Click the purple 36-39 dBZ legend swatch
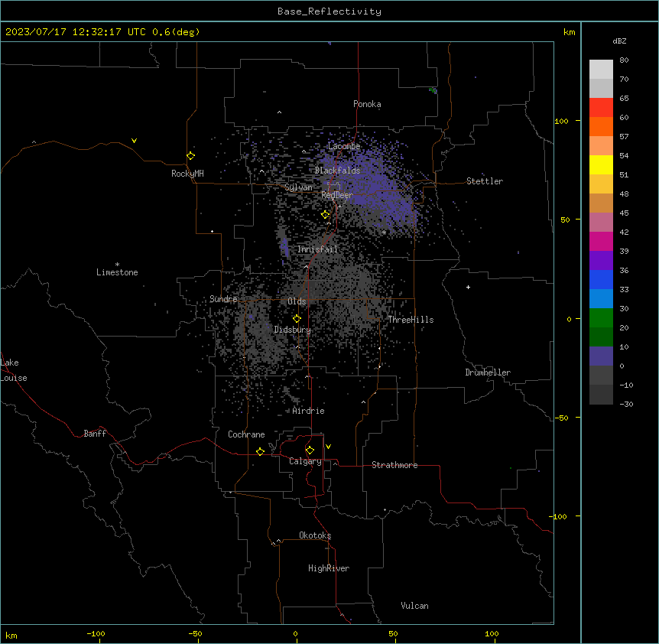The width and height of the screenshot is (659, 644). click(601, 261)
